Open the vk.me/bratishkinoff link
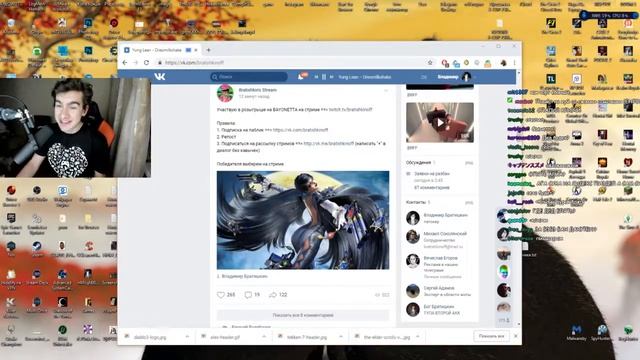This screenshot has height=360, width=640. (x=329, y=144)
